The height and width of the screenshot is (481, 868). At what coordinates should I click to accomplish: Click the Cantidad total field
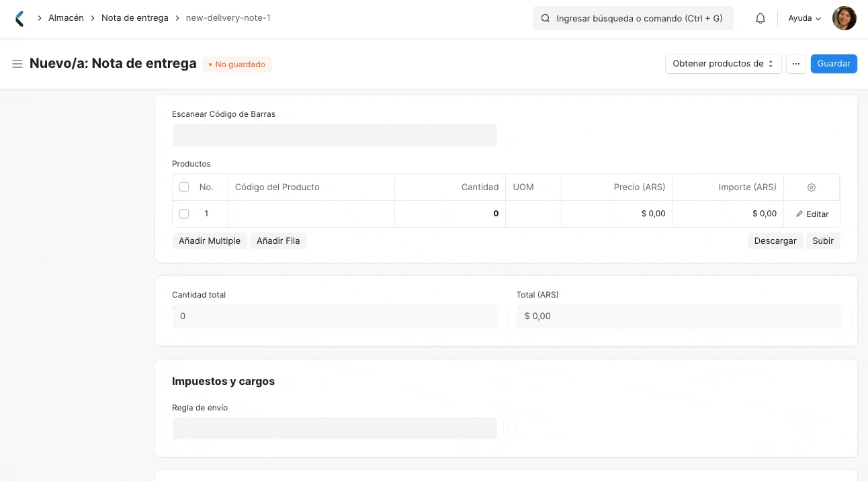coord(335,316)
